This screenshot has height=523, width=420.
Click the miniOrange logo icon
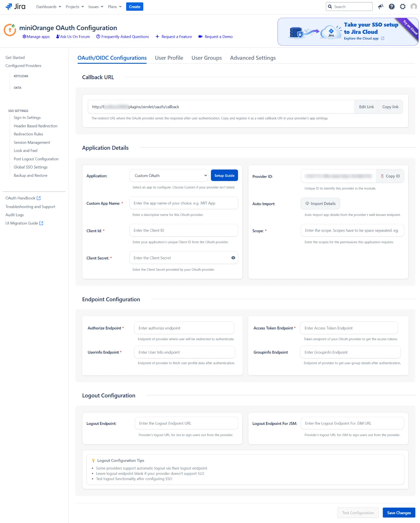coord(10,30)
